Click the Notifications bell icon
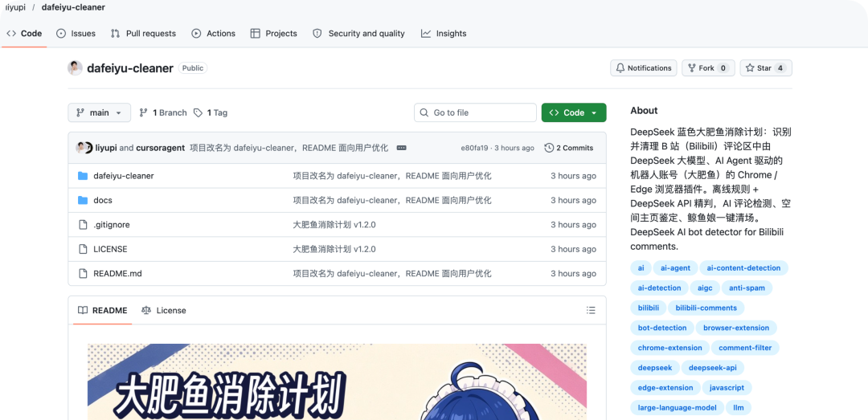Image resolution: width=868 pixels, height=420 pixels. (x=620, y=68)
